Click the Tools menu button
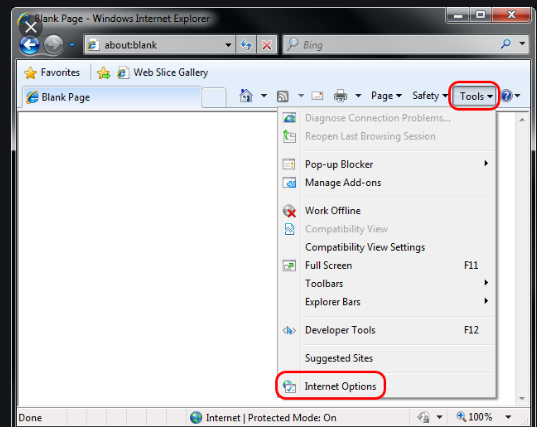Viewport: 537px width, 427px height. coord(474,96)
